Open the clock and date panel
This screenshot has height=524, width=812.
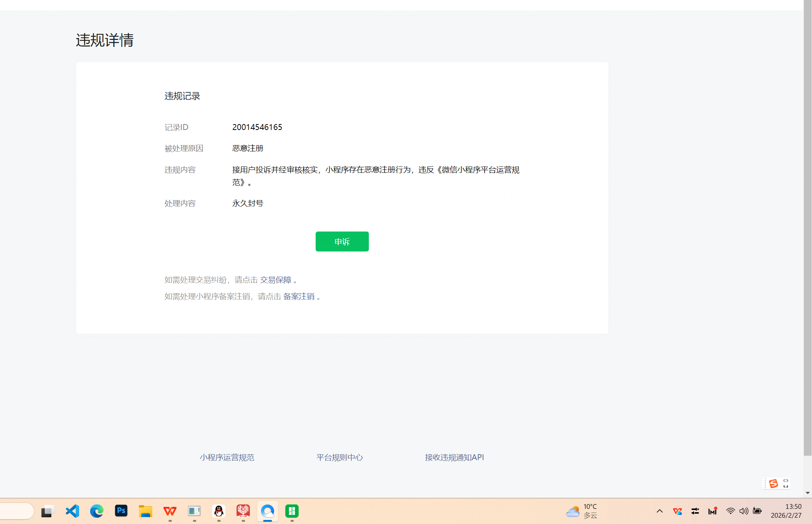point(786,511)
